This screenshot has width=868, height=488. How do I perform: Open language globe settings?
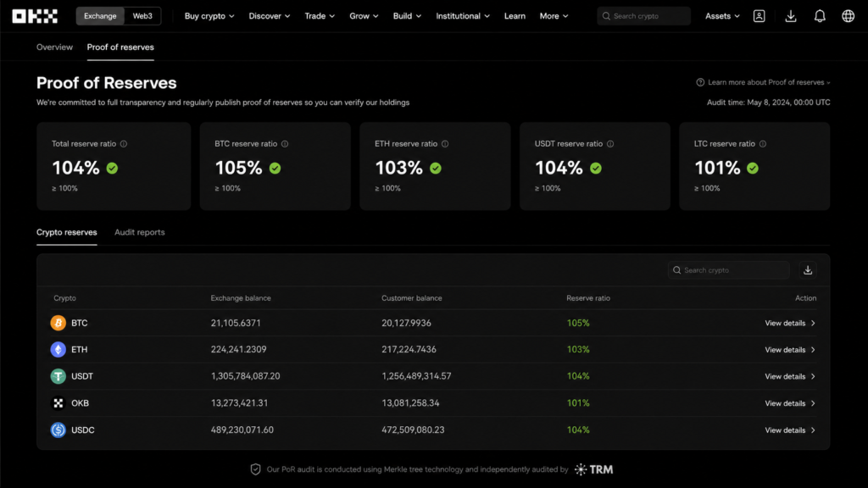coord(848,16)
